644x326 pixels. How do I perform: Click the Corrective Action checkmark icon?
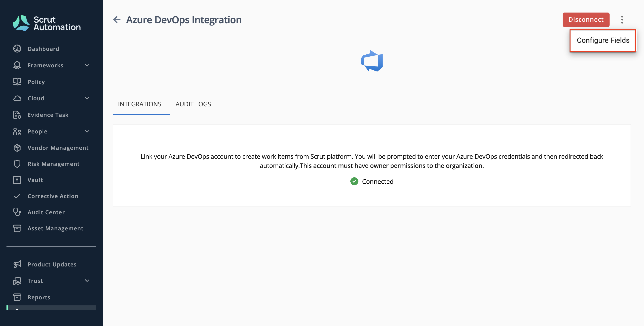point(17,196)
